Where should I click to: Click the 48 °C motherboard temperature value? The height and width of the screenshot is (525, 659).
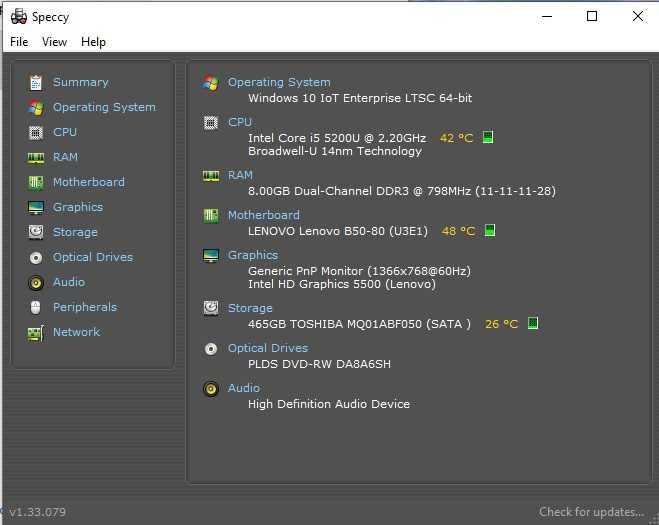[x=458, y=231]
